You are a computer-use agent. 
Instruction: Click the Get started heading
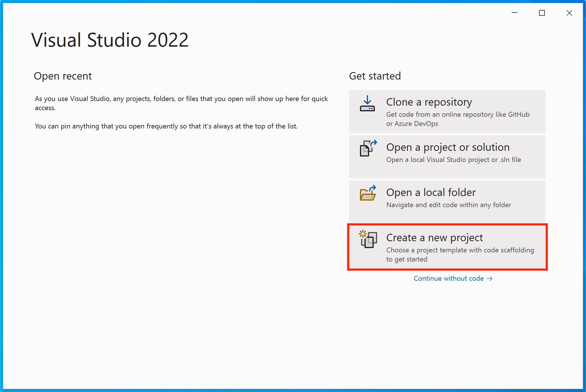(375, 76)
